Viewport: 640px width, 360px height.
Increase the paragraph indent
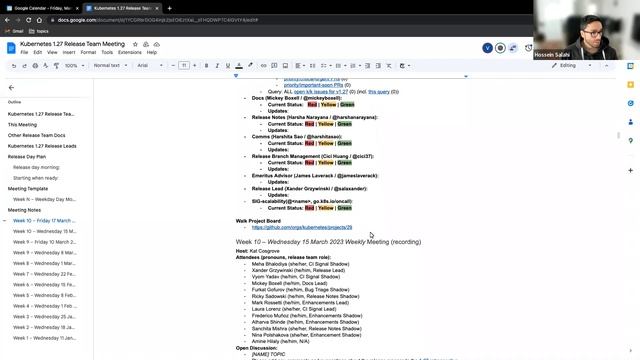(378, 66)
